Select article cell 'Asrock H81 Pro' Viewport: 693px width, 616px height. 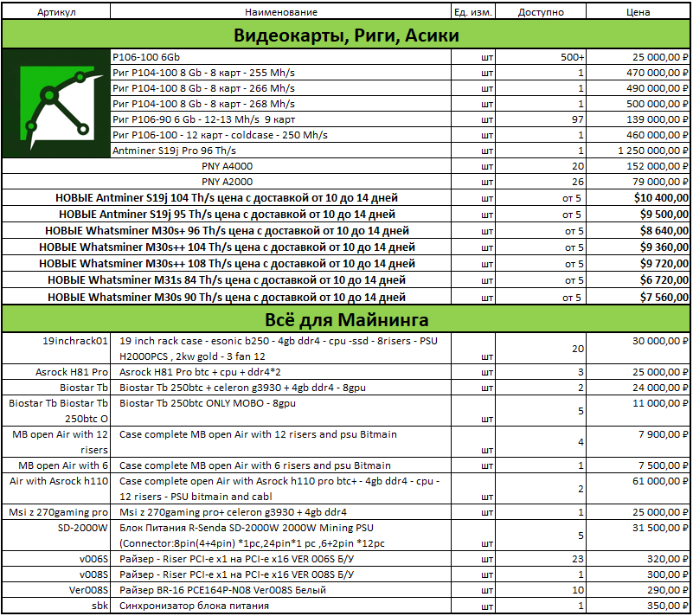point(56,372)
